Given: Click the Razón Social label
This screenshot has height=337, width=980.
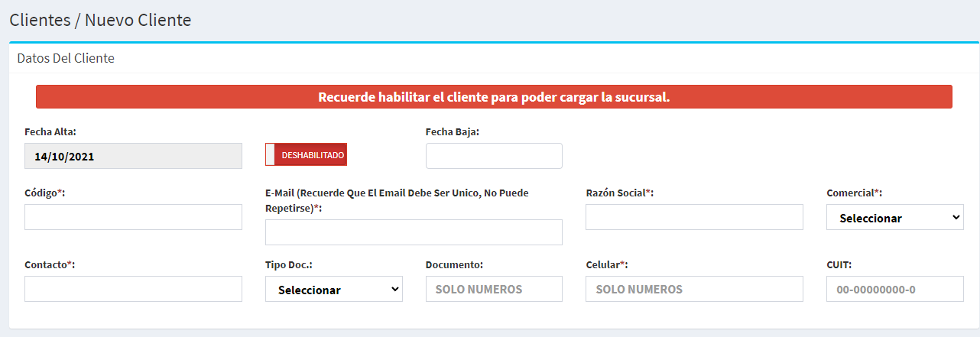Looking at the screenshot, I should click(x=619, y=193).
